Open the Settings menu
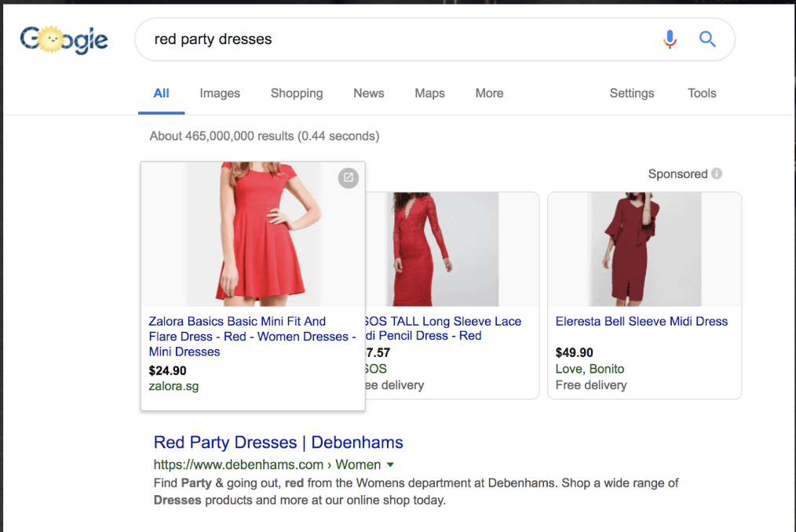The height and width of the screenshot is (532, 796). pyautogui.click(x=631, y=93)
